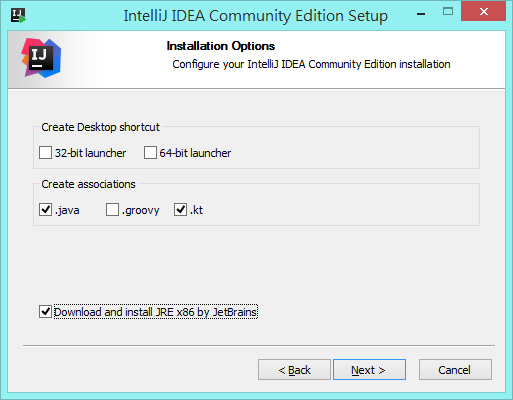Uncheck the .java file association
The width and height of the screenshot is (513, 400).
pyautogui.click(x=45, y=210)
